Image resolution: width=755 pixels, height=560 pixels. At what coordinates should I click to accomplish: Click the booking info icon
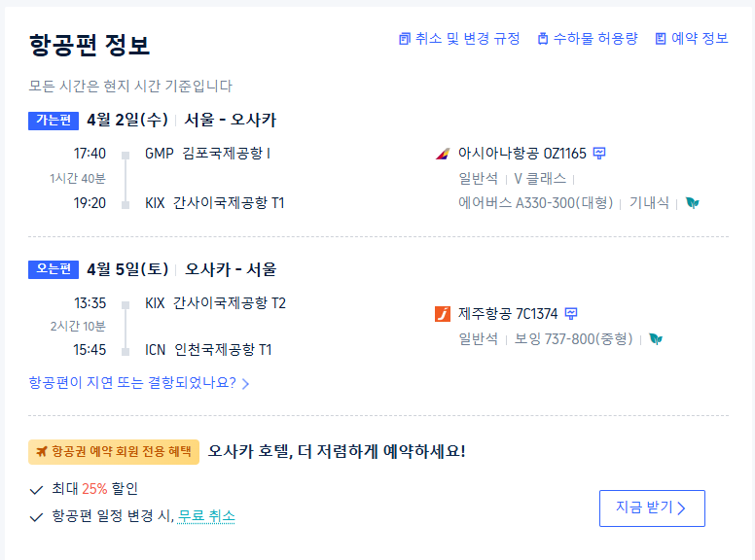(x=661, y=39)
